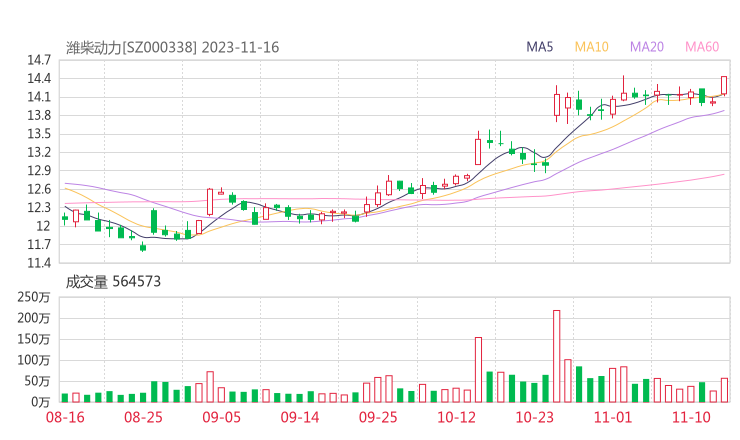
Task: Click the 11-10 date axis label
Action: click(x=691, y=417)
